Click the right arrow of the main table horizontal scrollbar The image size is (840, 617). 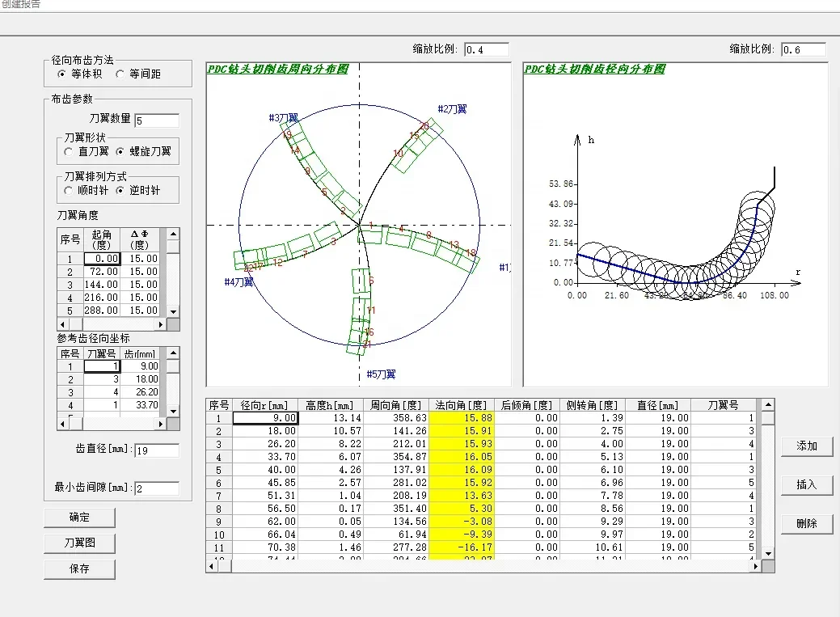pyautogui.click(x=755, y=566)
